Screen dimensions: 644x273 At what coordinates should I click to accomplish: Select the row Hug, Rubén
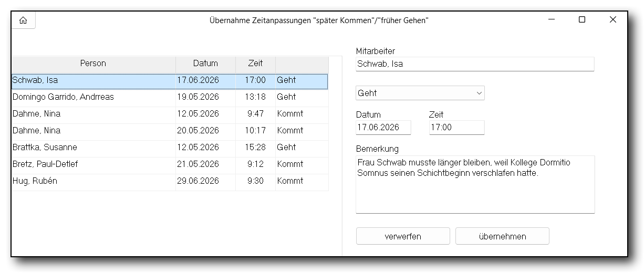(x=170, y=181)
